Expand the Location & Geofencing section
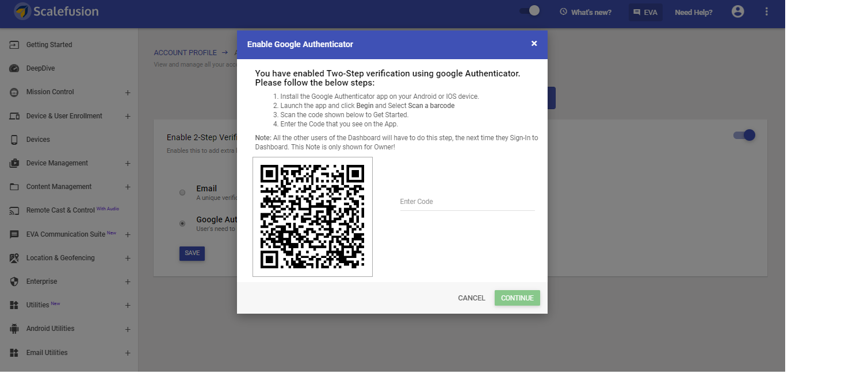 point(128,259)
